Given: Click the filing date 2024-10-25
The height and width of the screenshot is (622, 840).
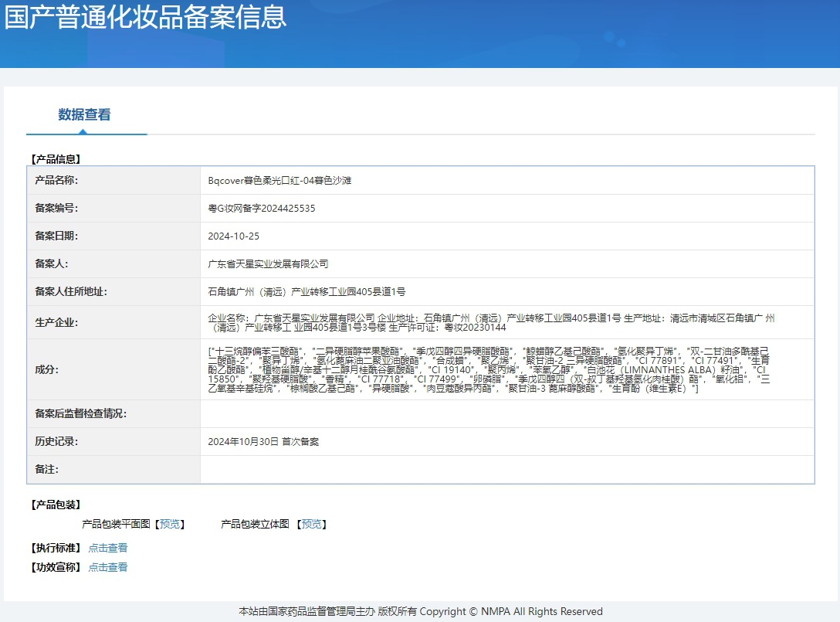Looking at the screenshot, I should [234, 236].
